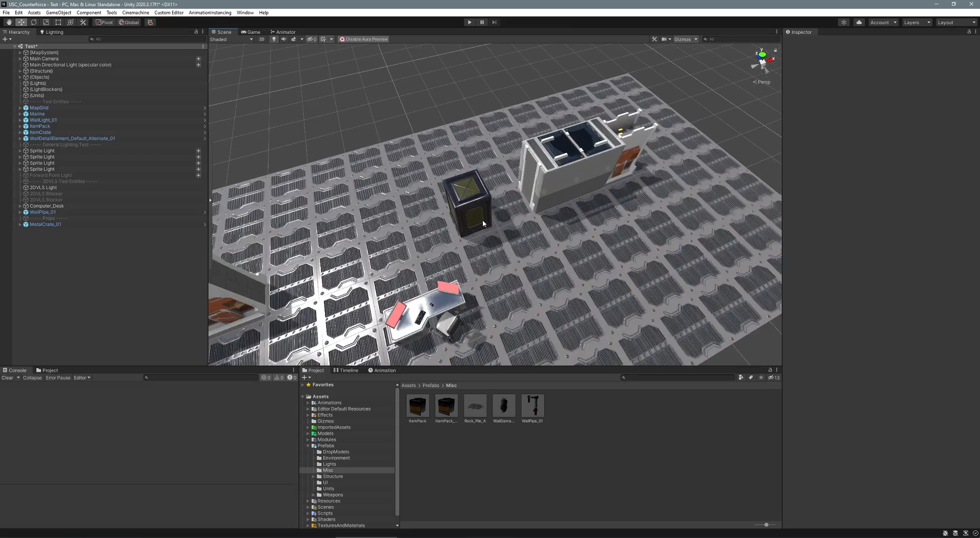980x538 pixels.
Task: Search by type icon in Project
Action: point(741,378)
